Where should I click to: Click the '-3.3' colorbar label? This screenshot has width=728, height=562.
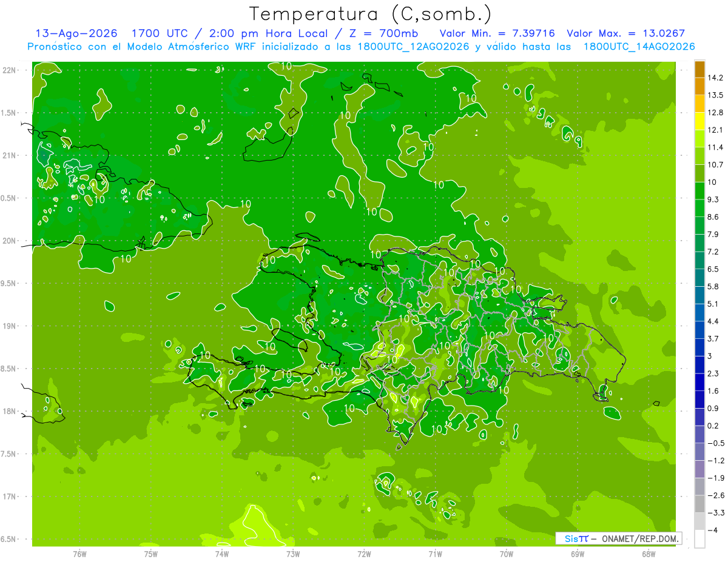click(716, 512)
